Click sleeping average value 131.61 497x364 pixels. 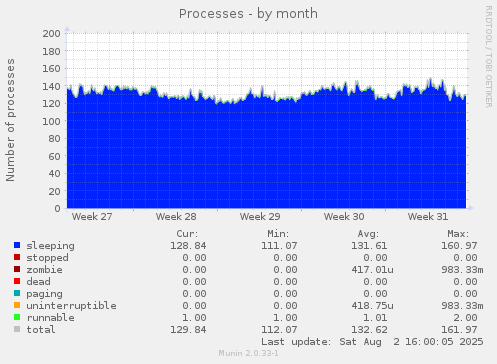click(x=369, y=246)
